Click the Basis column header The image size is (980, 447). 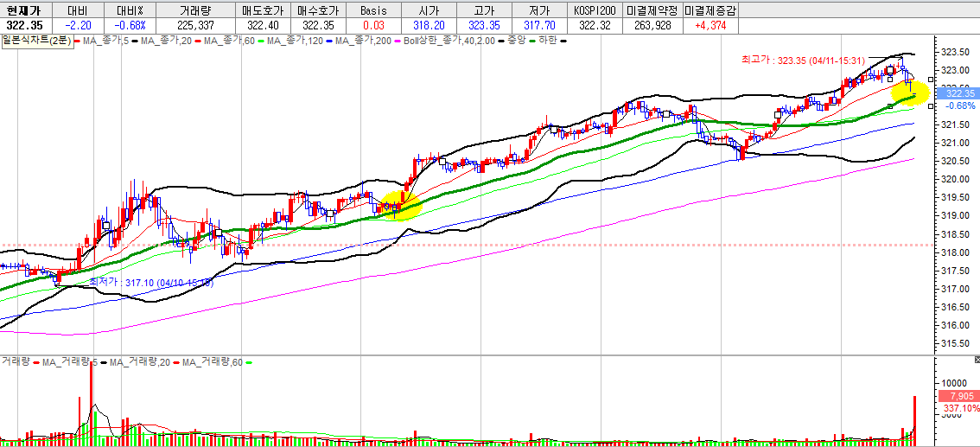click(373, 10)
